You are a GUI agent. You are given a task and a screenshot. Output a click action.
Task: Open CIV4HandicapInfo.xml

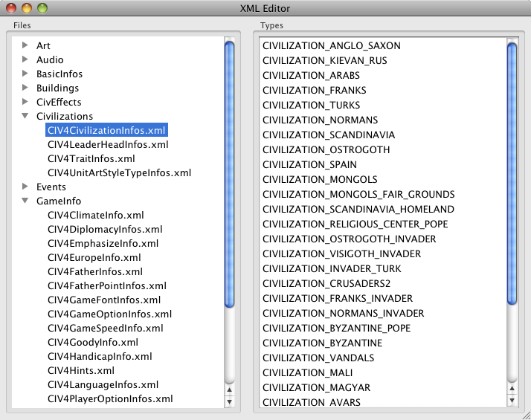point(100,356)
